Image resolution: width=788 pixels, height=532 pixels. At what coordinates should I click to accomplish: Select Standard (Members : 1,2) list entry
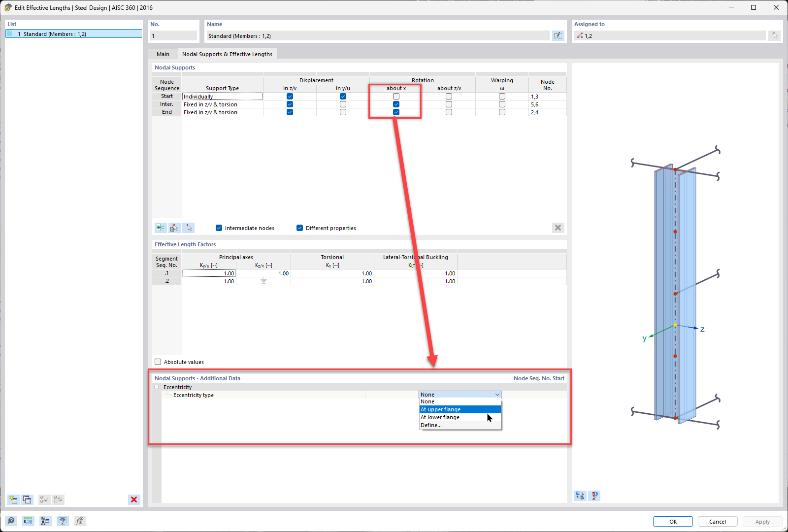(74, 34)
